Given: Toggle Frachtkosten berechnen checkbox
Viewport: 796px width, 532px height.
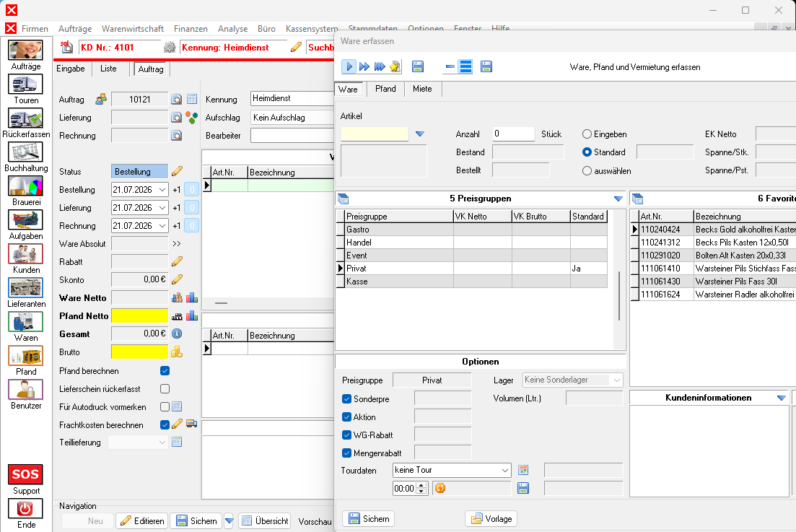Looking at the screenshot, I should [165, 425].
